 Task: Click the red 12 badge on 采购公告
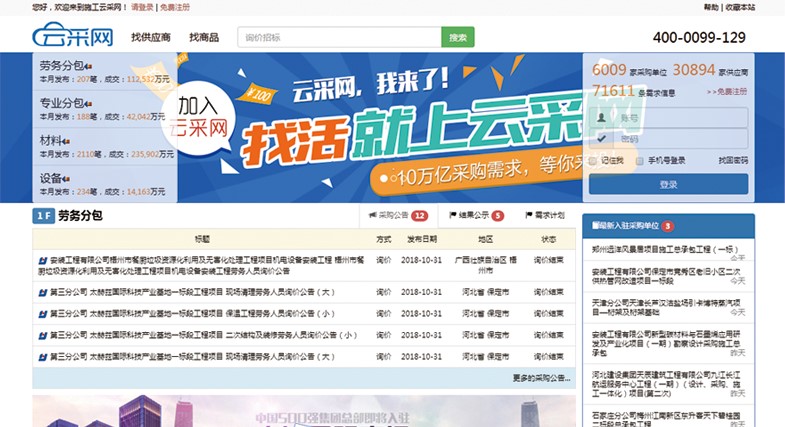pyautogui.click(x=420, y=216)
